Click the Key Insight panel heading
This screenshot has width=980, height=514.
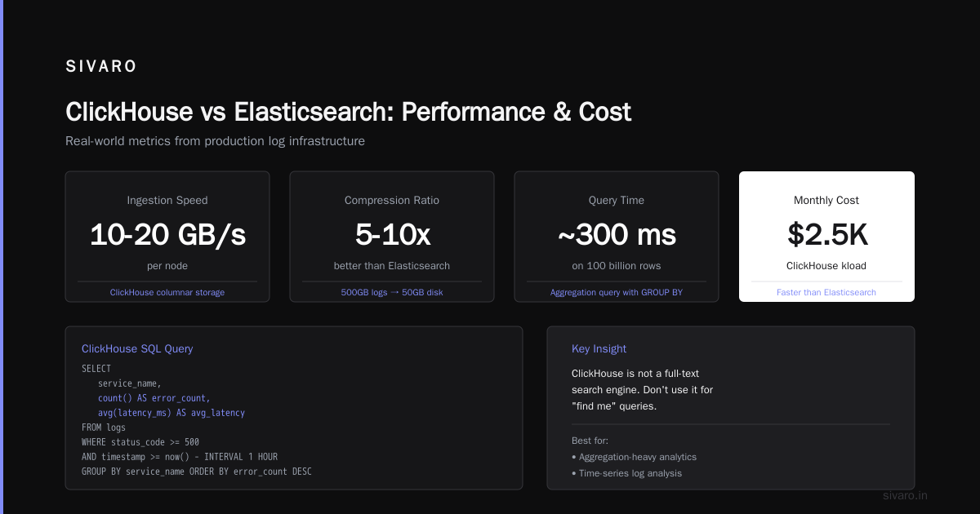pyautogui.click(x=599, y=348)
